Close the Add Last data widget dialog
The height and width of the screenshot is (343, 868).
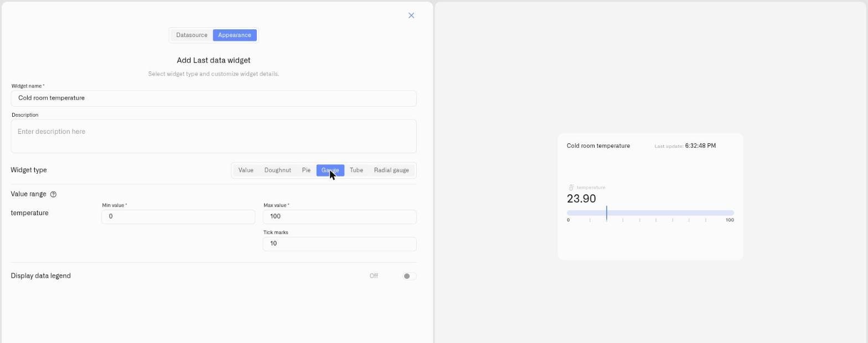[411, 15]
